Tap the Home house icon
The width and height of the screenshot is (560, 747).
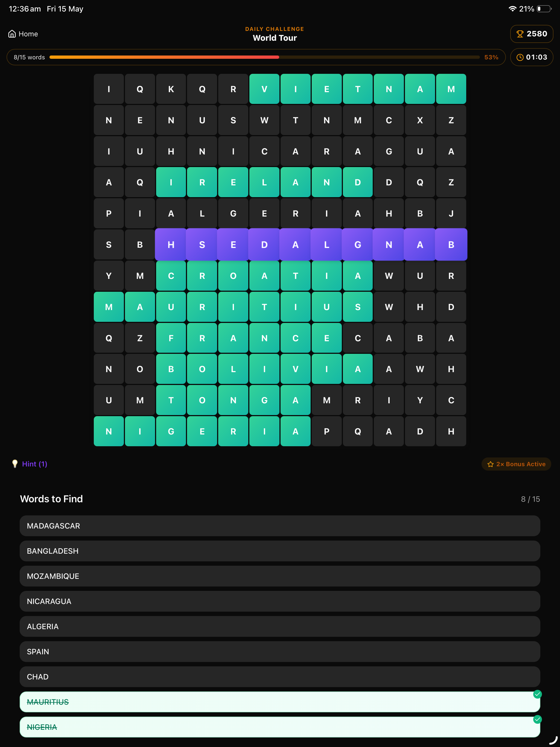pyautogui.click(x=12, y=34)
